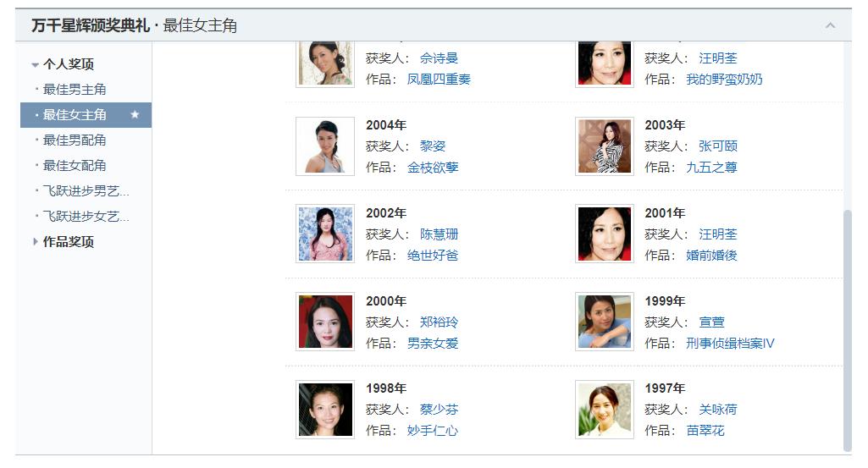
Task: Select 最佳男配角 in the sidebar
Action: click(x=75, y=140)
